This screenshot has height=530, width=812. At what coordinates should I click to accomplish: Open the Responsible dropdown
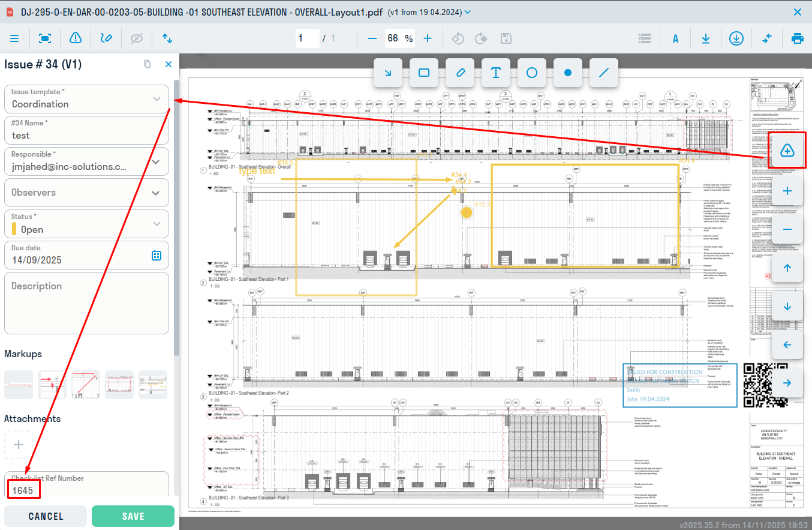point(87,161)
